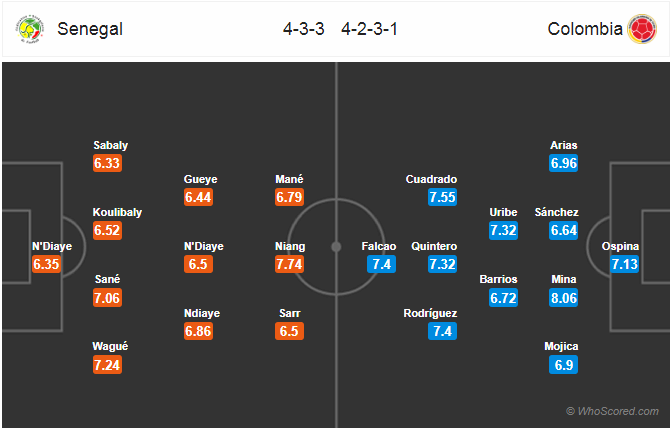Select Mané's 6.79 rating badge
672x428 pixels.
[289, 197]
